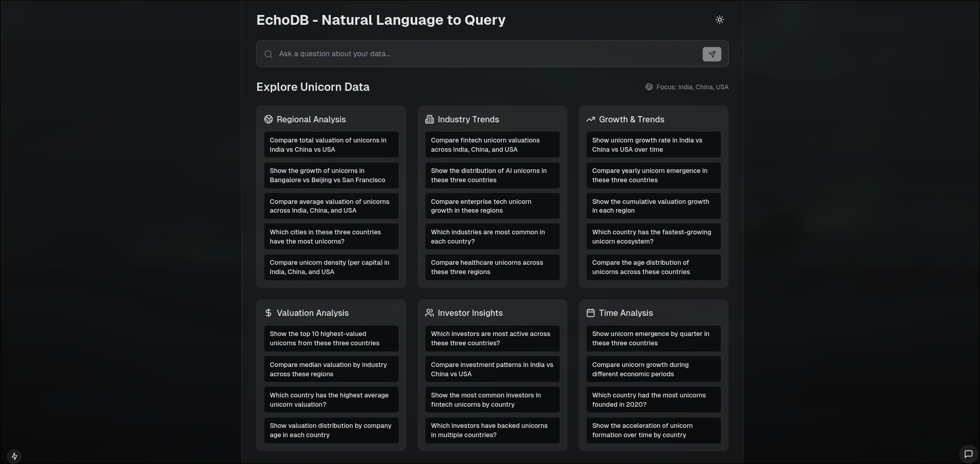Pick 'Which cities have the most unicorns' query

(x=331, y=236)
